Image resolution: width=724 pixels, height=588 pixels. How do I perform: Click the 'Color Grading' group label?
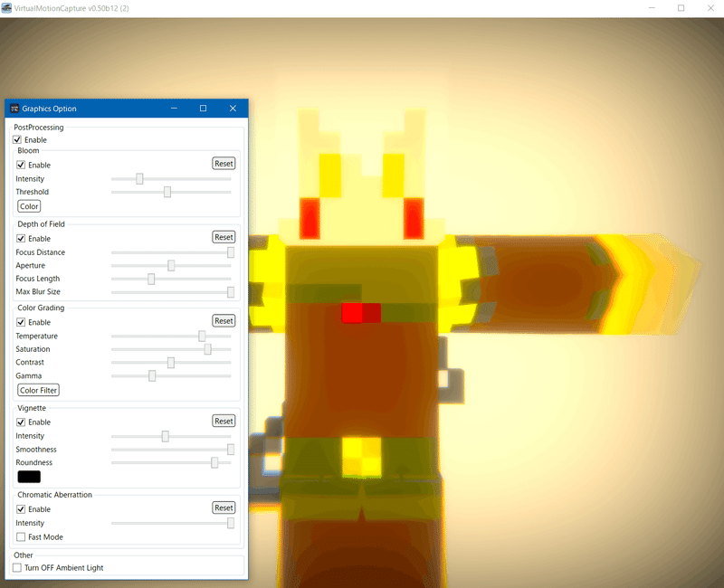pyautogui.click(x=41, y=308)
